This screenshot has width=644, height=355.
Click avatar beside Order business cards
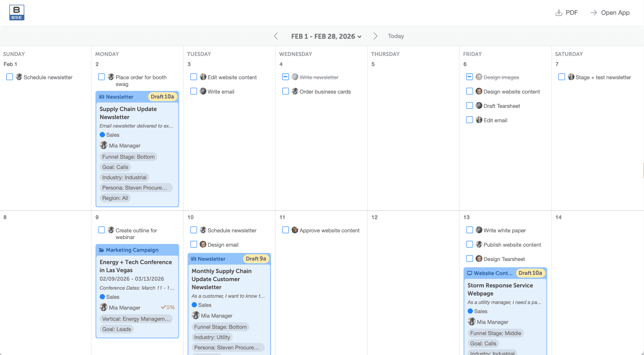295,91
